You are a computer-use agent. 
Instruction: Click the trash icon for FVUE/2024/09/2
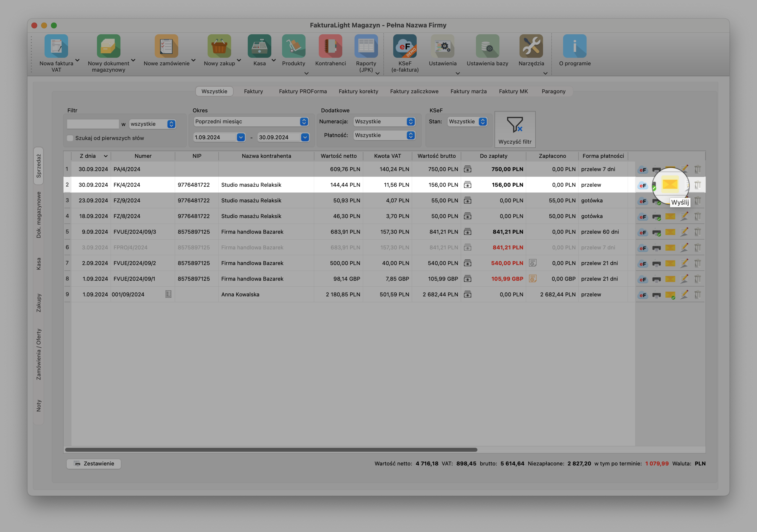pos(697,263)
